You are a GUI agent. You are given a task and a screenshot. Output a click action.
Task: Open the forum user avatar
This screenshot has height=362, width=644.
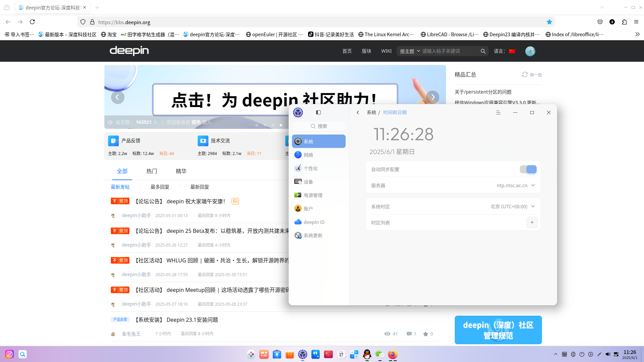tap(530, 51)
